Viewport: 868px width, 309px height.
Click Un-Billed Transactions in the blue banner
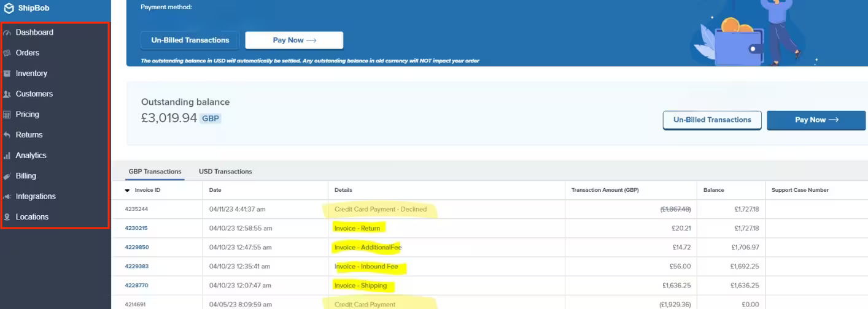click(x=190, y=40)
